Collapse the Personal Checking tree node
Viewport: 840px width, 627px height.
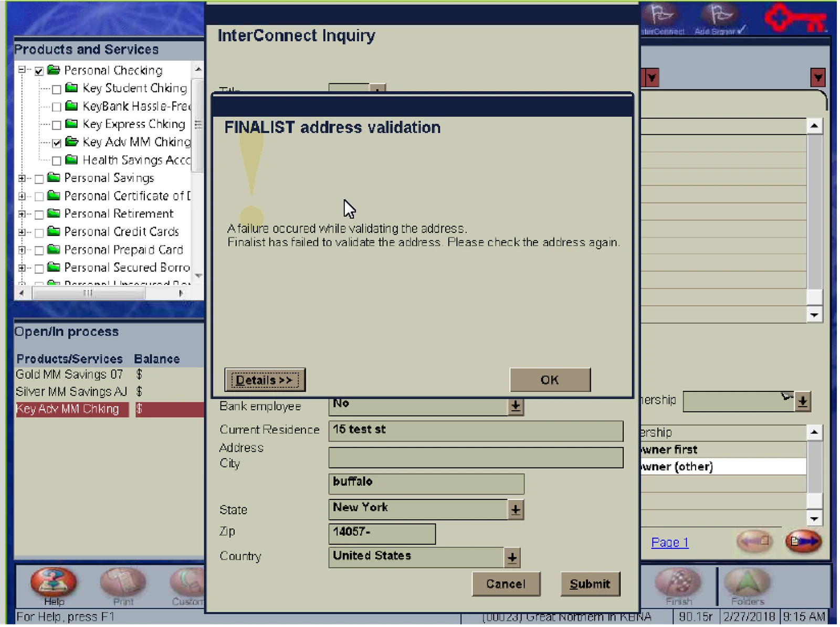coord(22,69)
